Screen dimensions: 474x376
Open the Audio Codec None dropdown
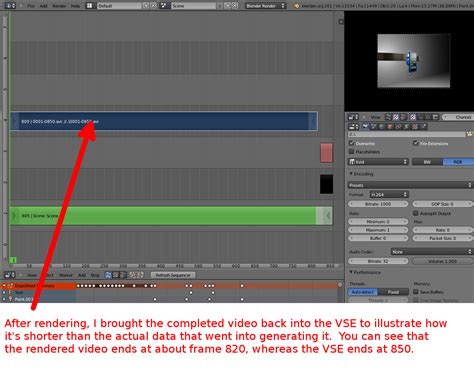coord(432,252)
